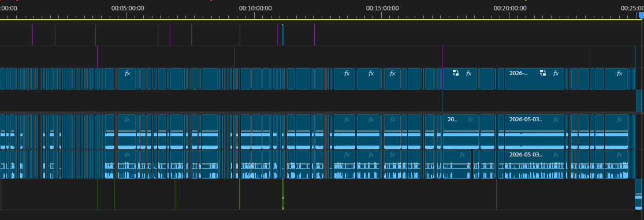The height and width of the screenshot is (220, 644).
Task: Click ruler at 00:10:00:00 timecode
Action: point(255,8)
